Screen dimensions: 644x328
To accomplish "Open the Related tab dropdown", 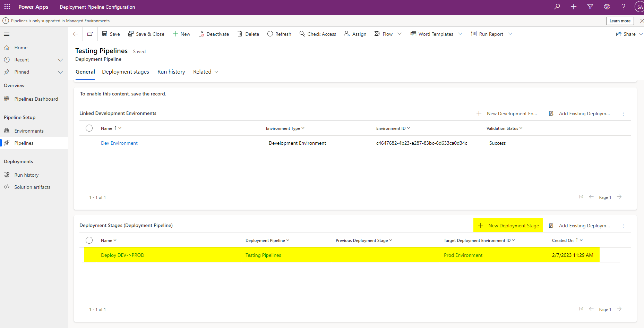I will click(206, 72).
